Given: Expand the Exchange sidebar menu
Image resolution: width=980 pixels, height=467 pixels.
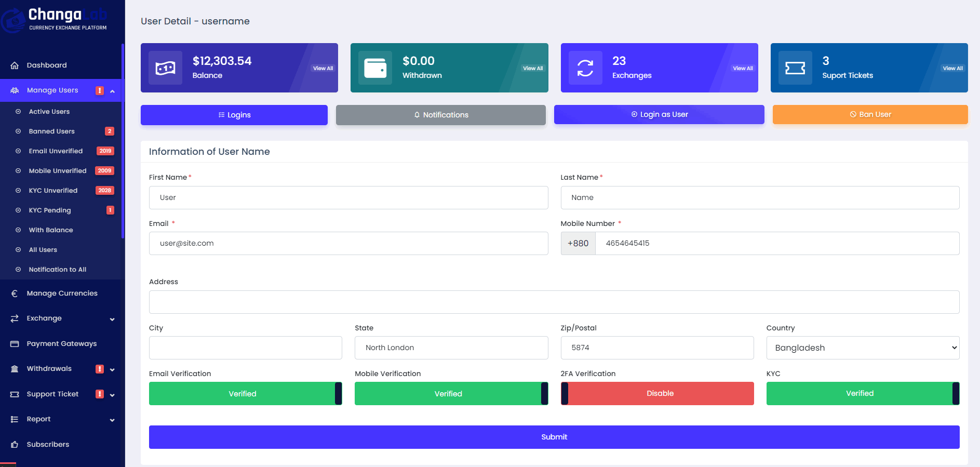Looking at the screenshot, I should coord(61,318).
